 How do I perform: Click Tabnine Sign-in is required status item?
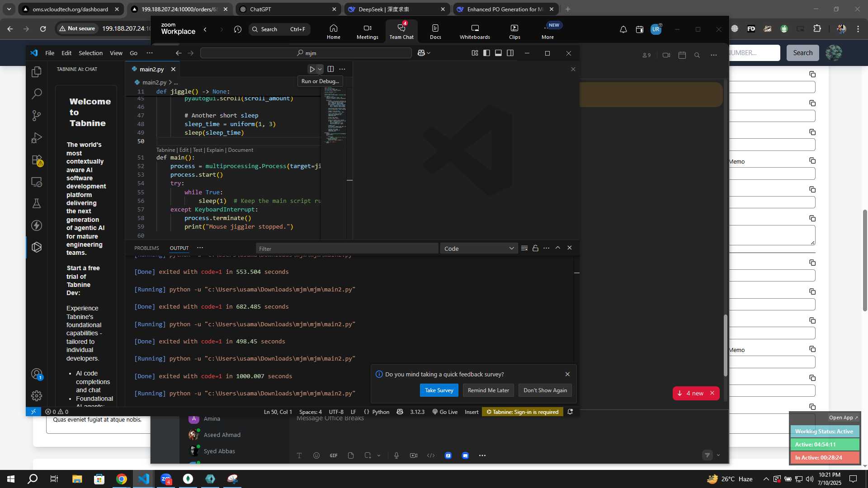pyautogui.click(x=523, y=412)
